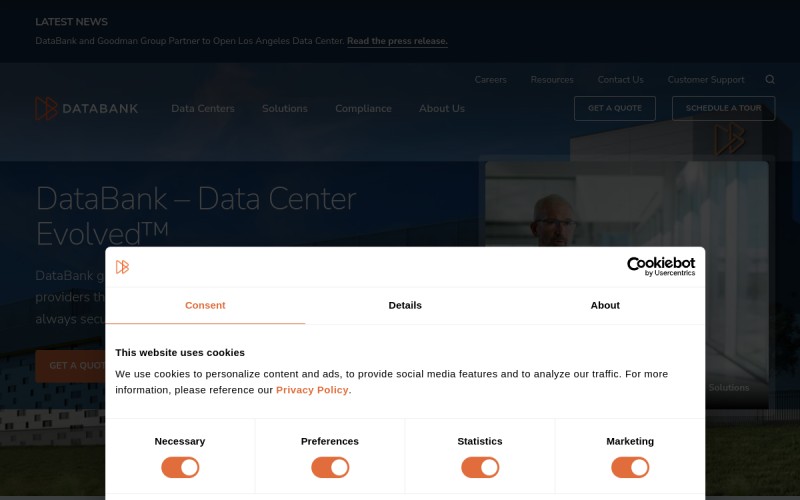Open the Solutions navigation menu
Viewport: 800px width, 500px height.
(285, 109)
